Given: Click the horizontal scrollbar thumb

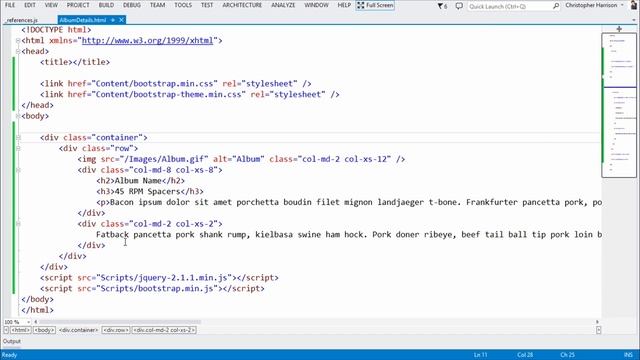Looking at the screenshot, I should pos(120,322).
